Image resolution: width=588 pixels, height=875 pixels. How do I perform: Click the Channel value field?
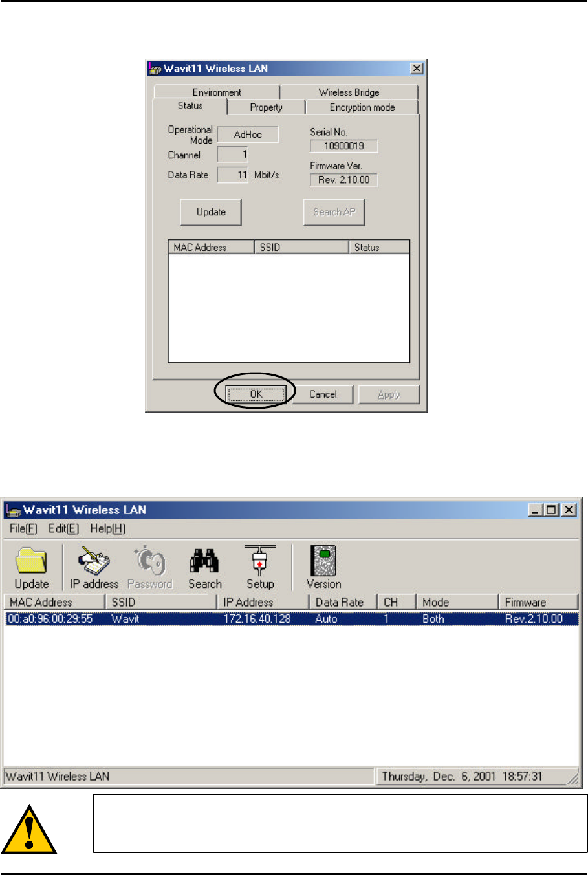pyautogui.click(x=233, y=155)
